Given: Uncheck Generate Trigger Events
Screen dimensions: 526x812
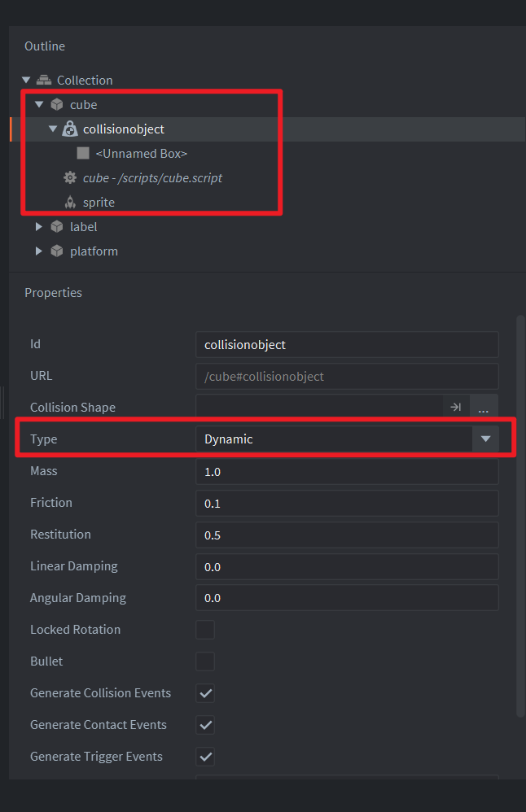Looking at the screenshot, I should 205,757.
